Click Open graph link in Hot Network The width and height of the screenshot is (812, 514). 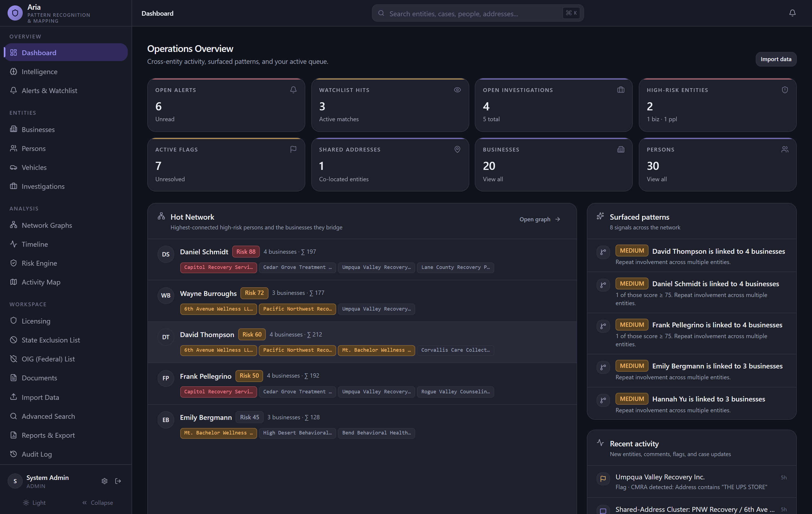coord(540,219)
